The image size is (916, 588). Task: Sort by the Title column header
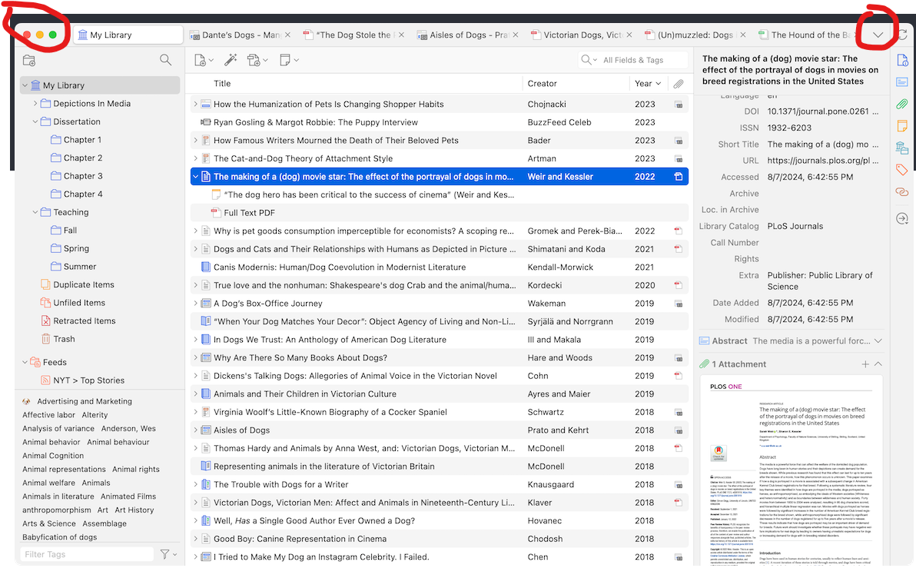pos(222,84)
